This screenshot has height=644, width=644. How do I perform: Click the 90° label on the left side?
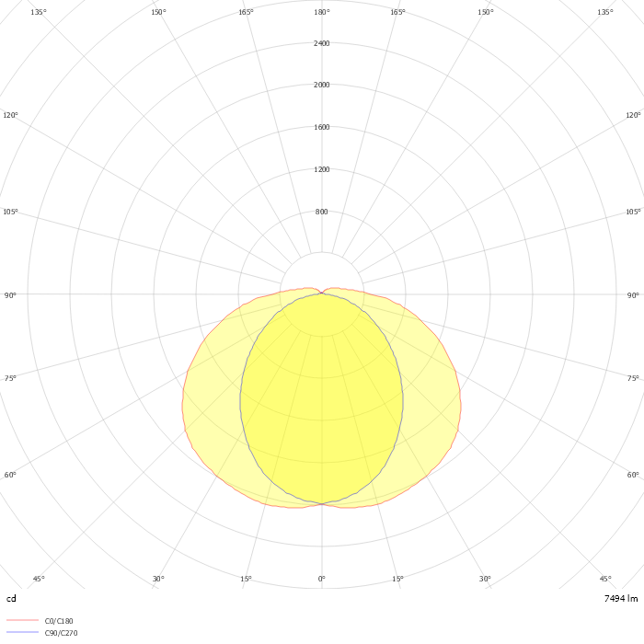10,295
